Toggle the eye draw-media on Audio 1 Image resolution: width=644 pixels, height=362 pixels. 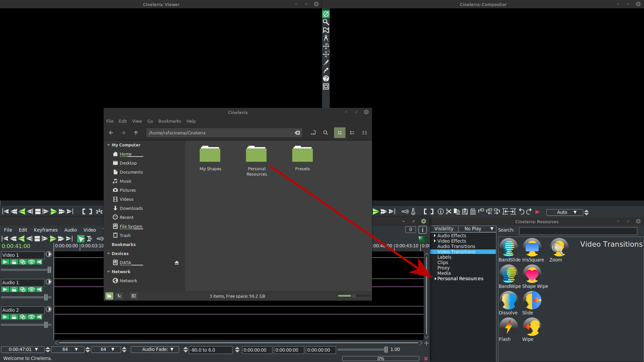pyautogui.click(x=31, y=290)
